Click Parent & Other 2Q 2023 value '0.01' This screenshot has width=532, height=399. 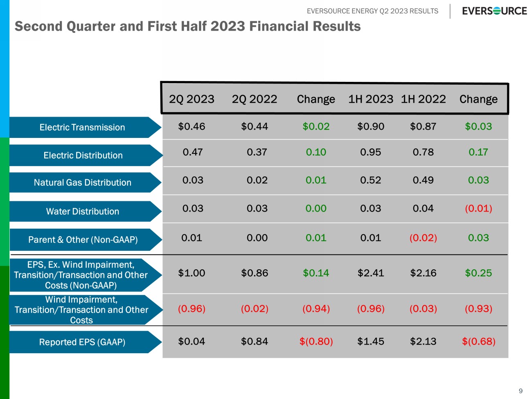[192, 238]
